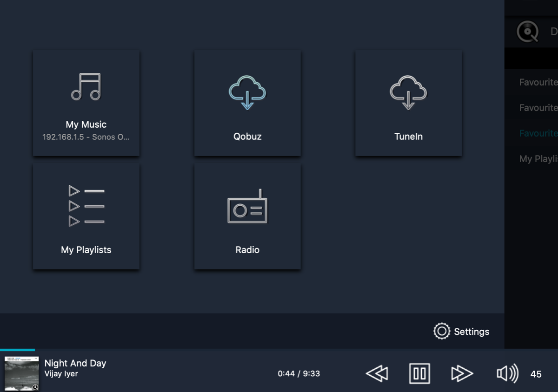
Task: Go to previous track with rewind arrows
Action: [377, 373]
